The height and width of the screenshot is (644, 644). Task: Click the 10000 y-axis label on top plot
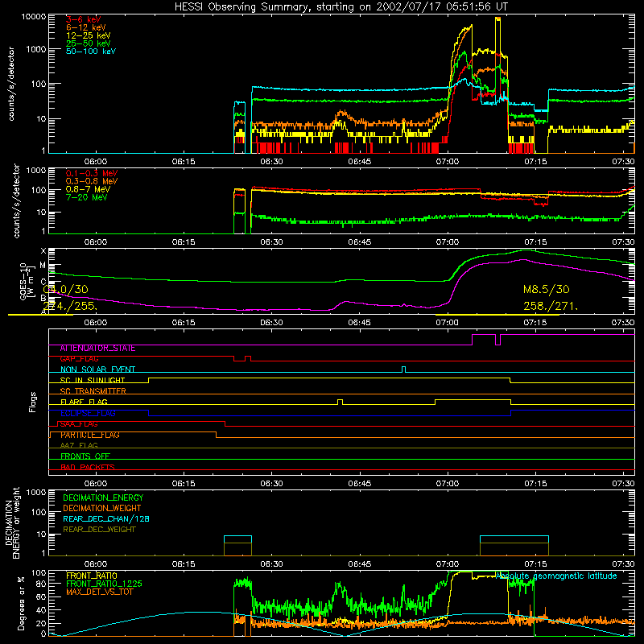pyautogui.click(x=34, y=17)
